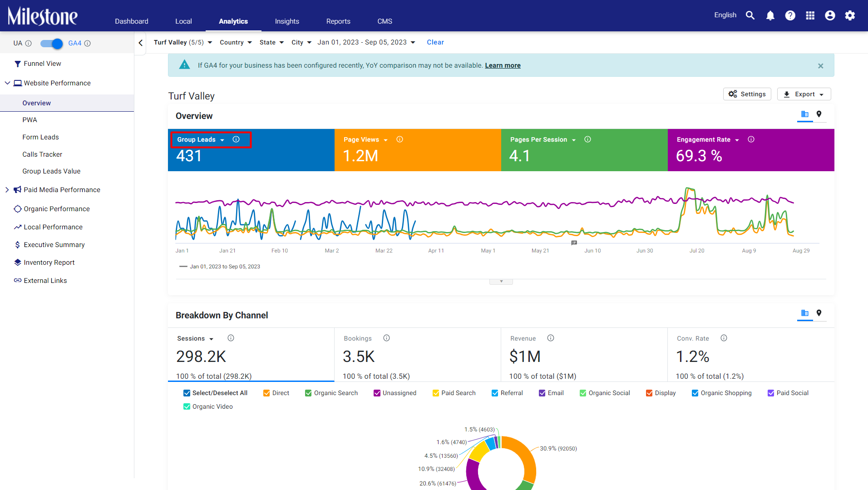This screenshot has height=490, width=868.
Task: Click the Settings button
Action: (x=747, y=94)
